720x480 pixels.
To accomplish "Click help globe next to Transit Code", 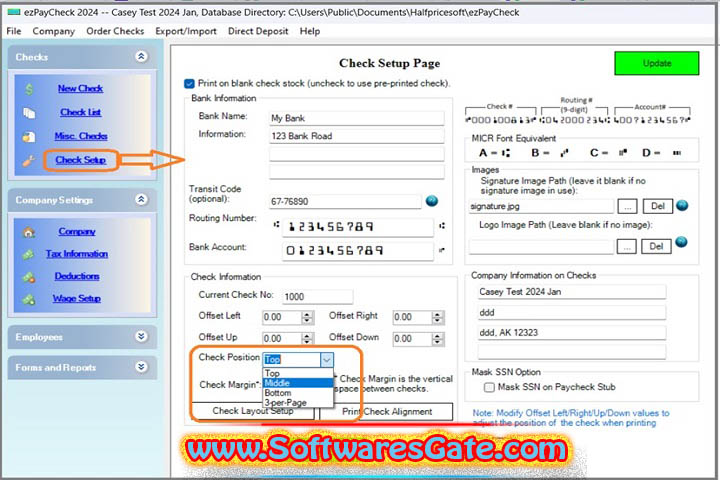I will 432,201.
